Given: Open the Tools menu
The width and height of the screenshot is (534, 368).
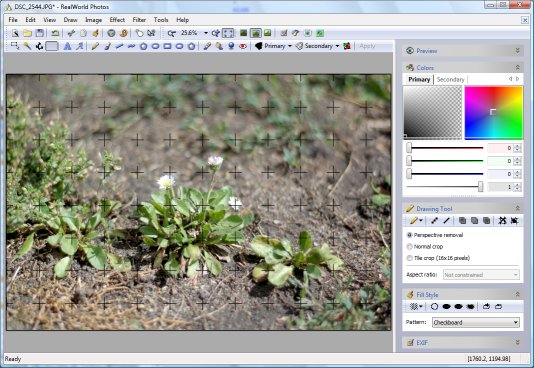Looking at the screenshot, I should coord(161,20).
